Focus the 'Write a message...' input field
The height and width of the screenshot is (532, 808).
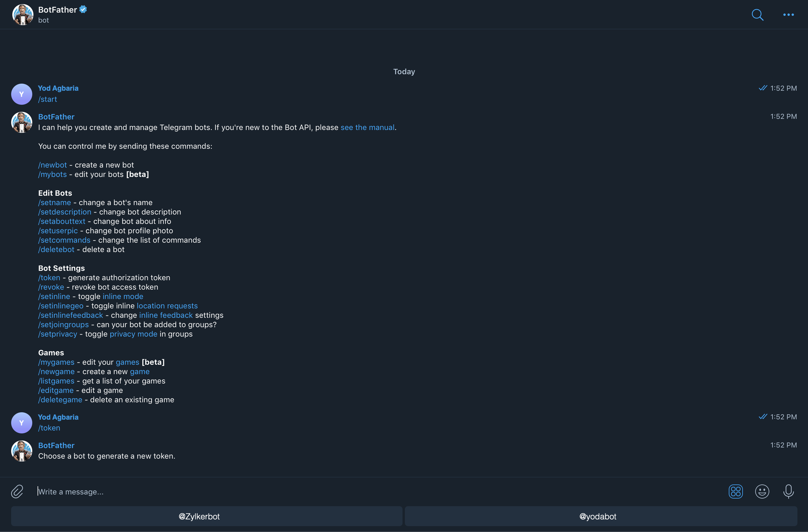(x=378, y=492)
